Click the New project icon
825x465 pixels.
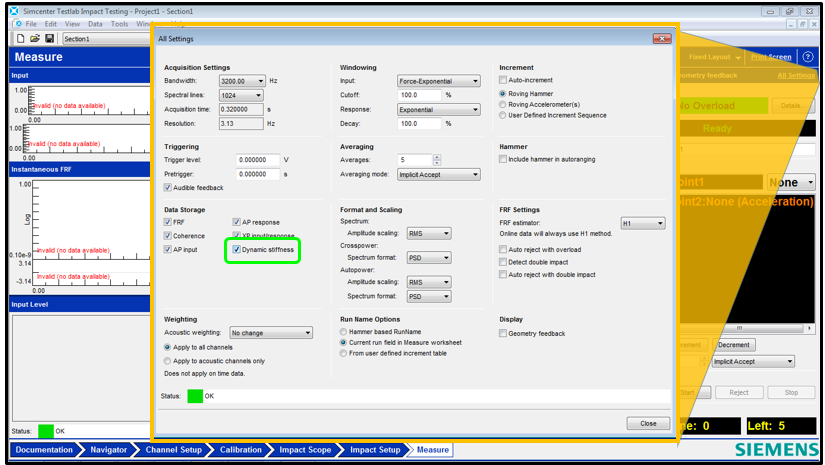[x=20, y=38]
